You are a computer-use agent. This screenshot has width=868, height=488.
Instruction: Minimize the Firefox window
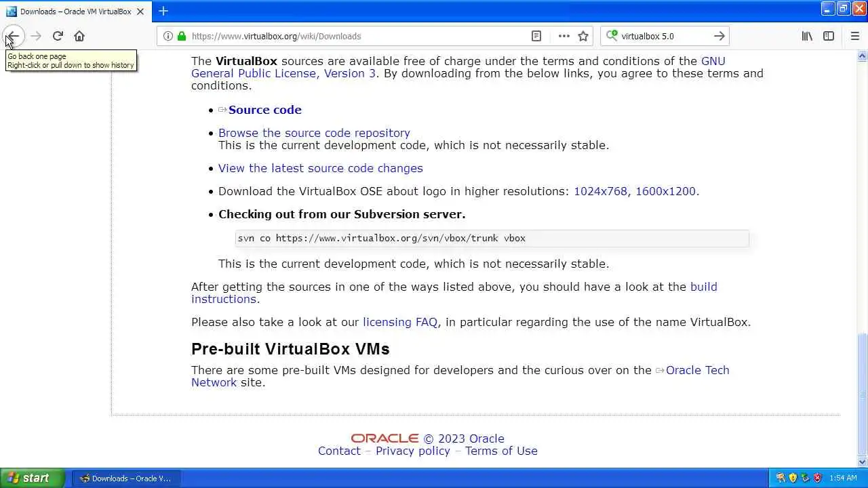(x=827, y=9)
